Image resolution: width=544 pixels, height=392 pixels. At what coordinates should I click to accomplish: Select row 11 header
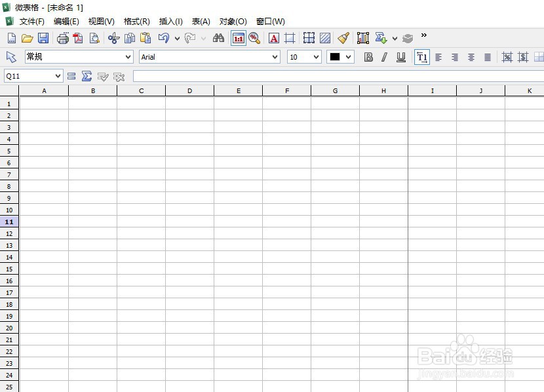pyautogui.click(x=9, y=222)
